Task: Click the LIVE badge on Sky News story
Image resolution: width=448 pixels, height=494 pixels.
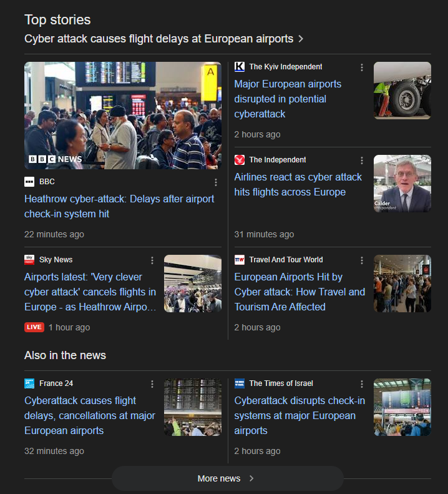Action: tap(34, 327)
